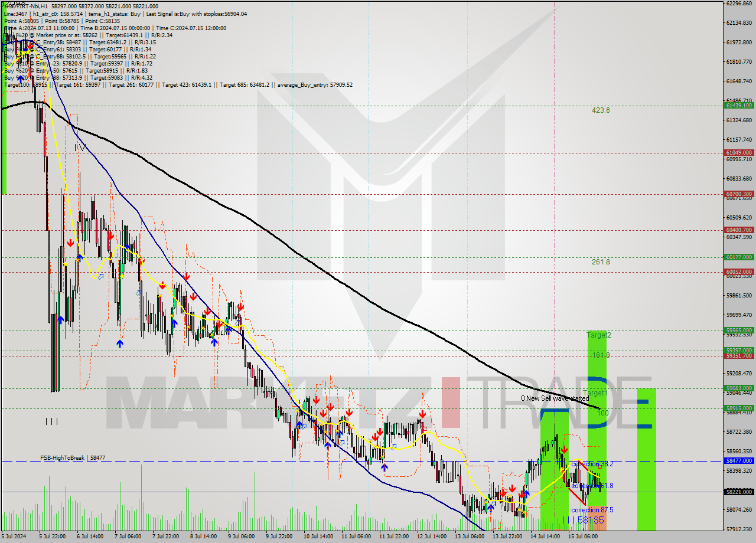756x543 pixels.
Task: Click the '15 Jul 06:00' time label
Action: (583, 537)
